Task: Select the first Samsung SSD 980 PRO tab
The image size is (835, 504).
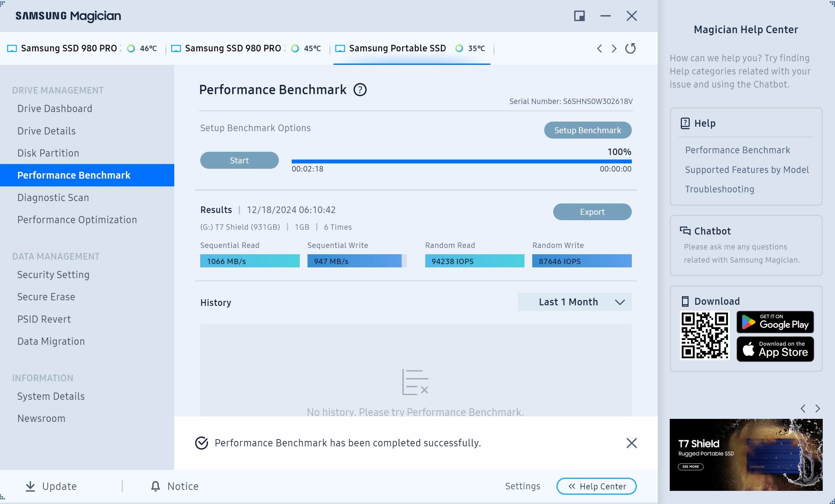Action: (x=82, y=48)
